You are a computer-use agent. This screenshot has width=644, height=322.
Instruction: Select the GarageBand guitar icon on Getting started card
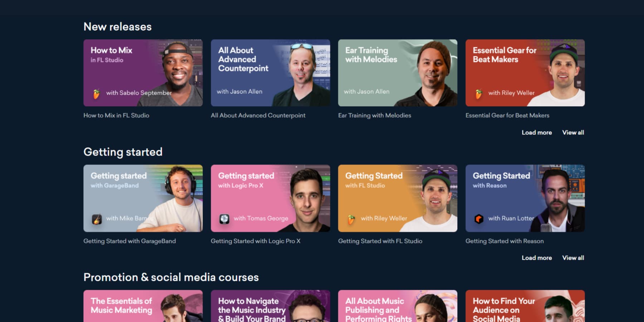click(97, 218)
